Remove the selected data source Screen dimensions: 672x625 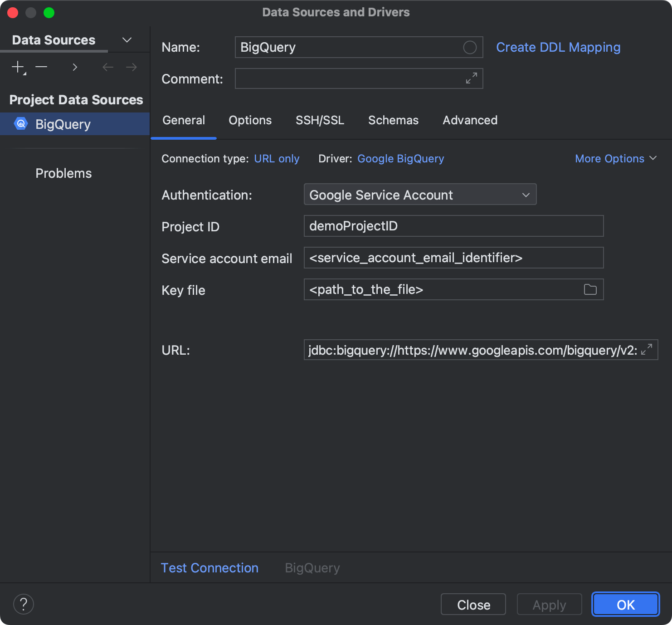pyautogui.click(x=41, y=67)
